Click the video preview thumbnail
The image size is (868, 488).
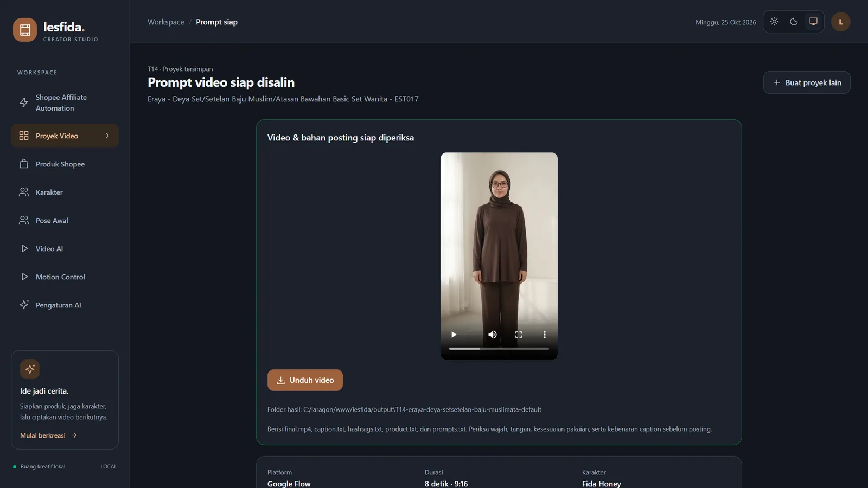[x=499, y=256]
